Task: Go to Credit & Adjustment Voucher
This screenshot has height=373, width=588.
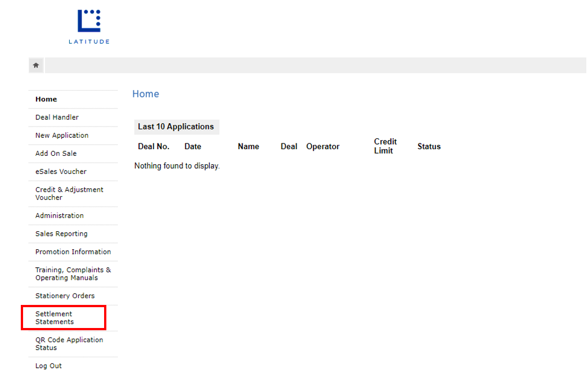Action: pos(69,194)
